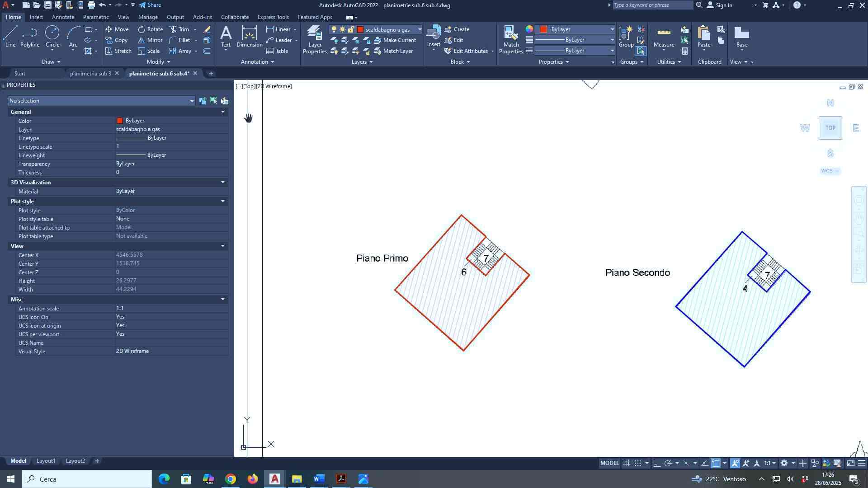
Task: Open the scaldabagno a gas layer dropdown
Action: (x=420, y=29)
